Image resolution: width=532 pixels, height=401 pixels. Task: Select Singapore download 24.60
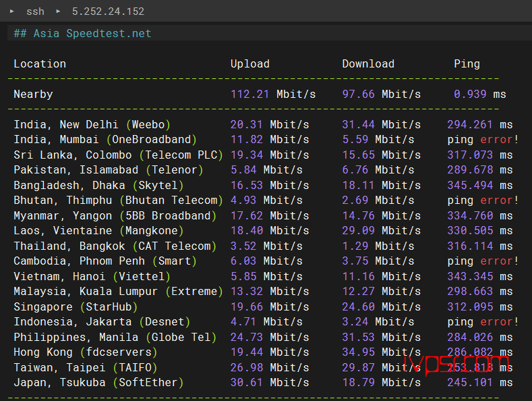pyautogui.click(x=358, y=307)
